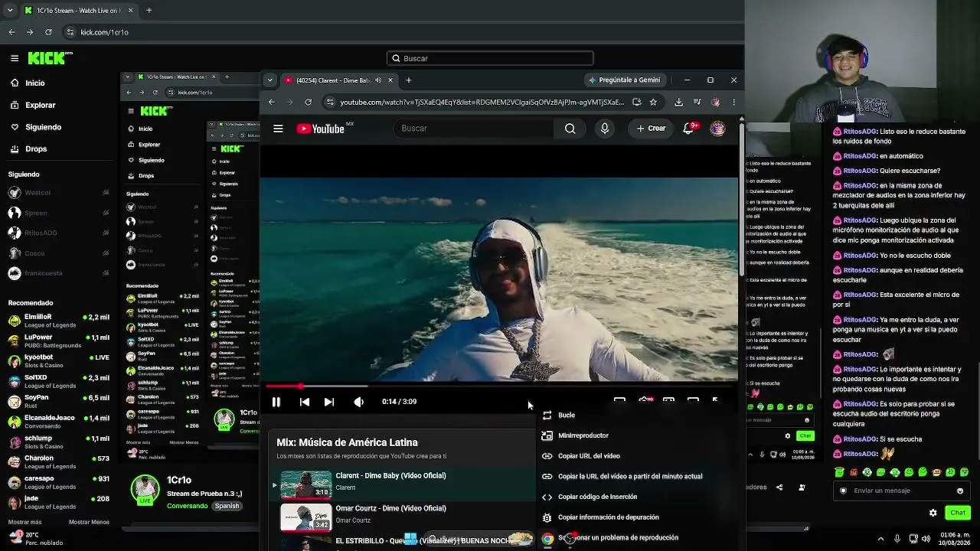
Task: Play Omar Courtz - Dime playlist thumbnail
Action: 306,517
